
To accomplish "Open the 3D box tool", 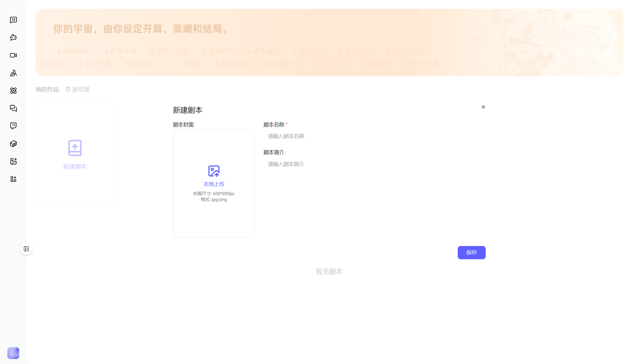I will [13, 144].
